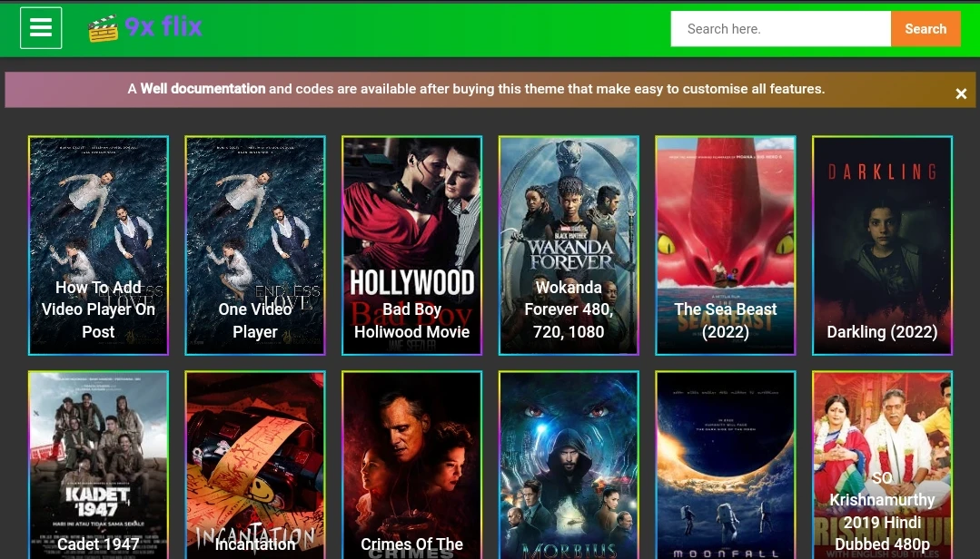Viewport: 980px width, 559px height.
Task: Open the Incantation movie poster
Action: click(x=254, y=465)
